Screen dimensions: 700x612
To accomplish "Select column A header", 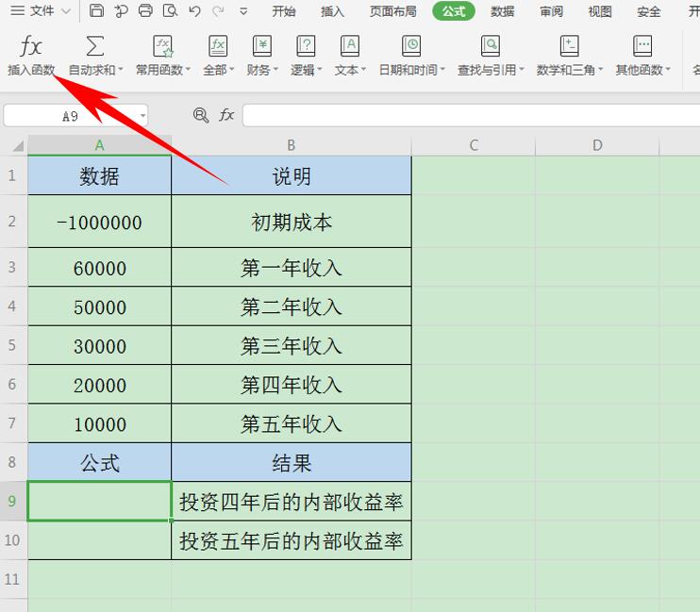I will [99, 145].
